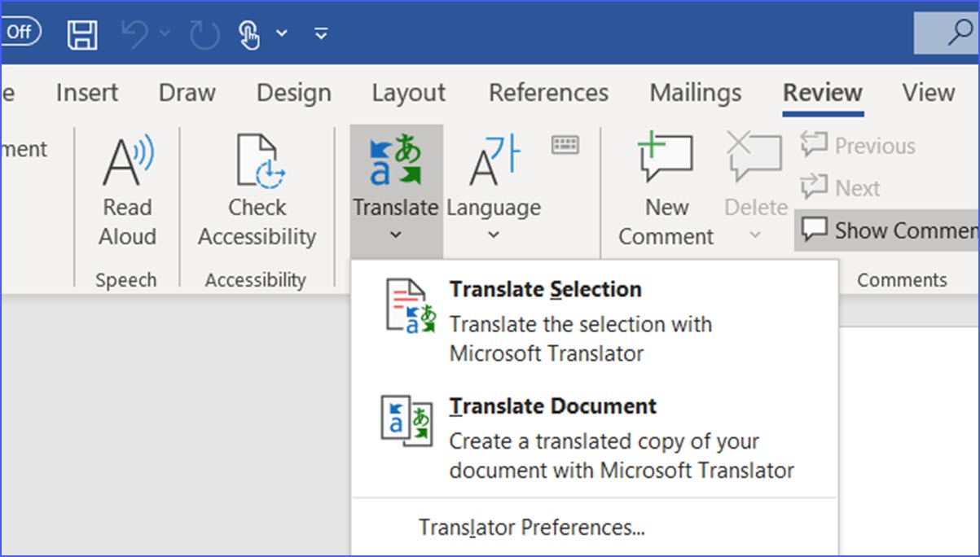Click the on-screen keyboard indicator above Language
The image size is (980, 557).
[x=565, y=144]
